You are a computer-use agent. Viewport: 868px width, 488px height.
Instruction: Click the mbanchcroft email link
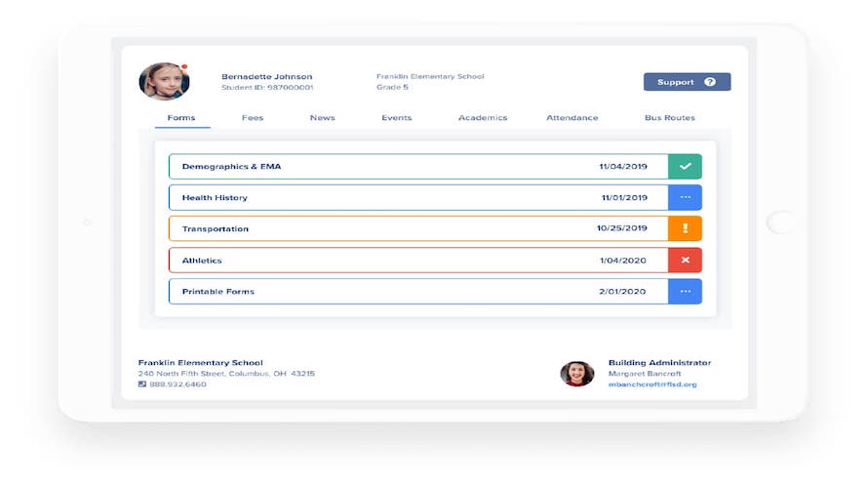(652, 385)
